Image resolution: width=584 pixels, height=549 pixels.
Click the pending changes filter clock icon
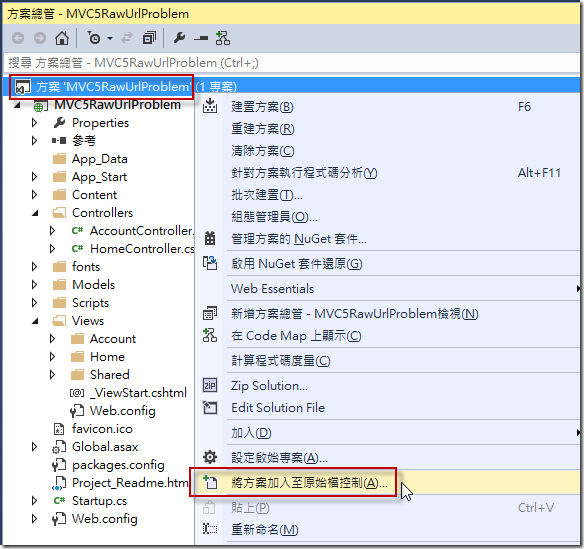(x=93, y=38)
